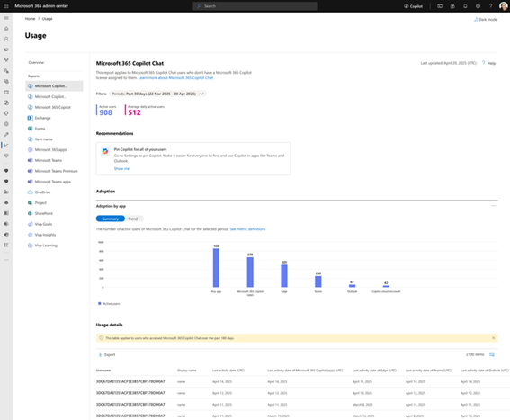Click the Outlook bar in the chart

coord(352,286)
